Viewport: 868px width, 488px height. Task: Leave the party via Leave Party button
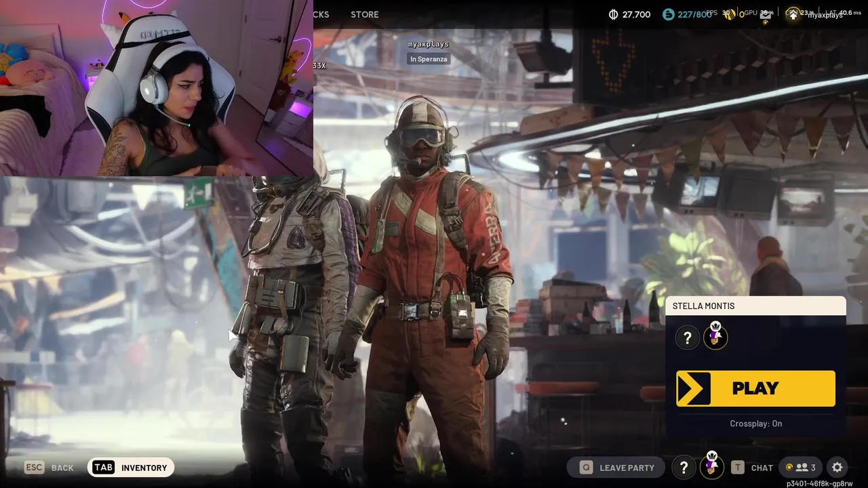617,468
